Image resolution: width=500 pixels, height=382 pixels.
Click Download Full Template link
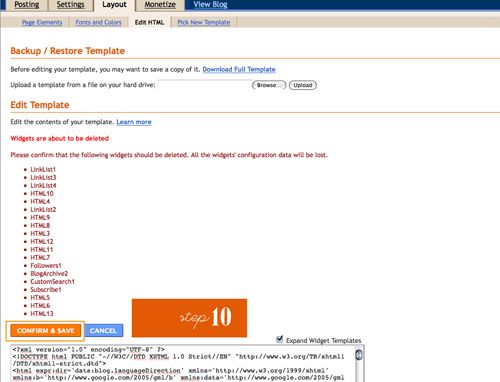click(x=239, y=69)
